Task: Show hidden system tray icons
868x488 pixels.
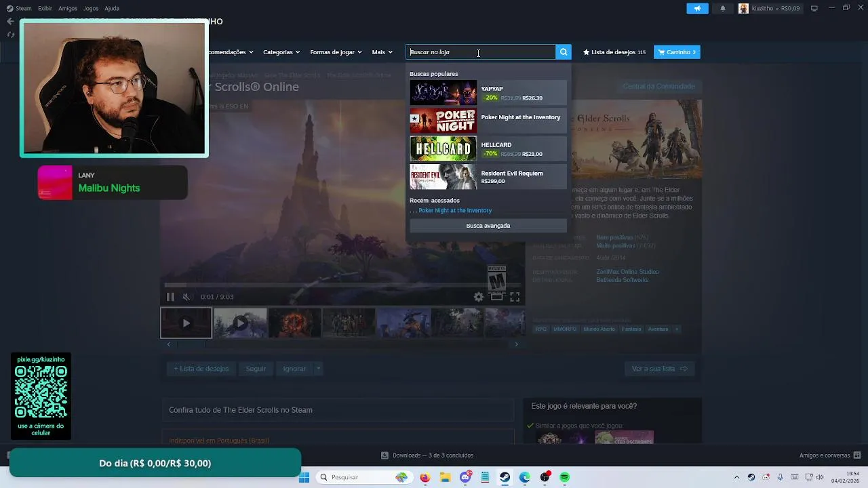Action: [x=737, y=477]
